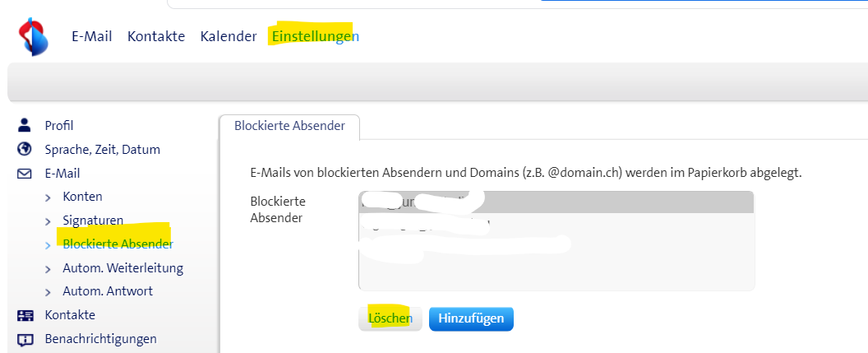868x353 pixels.
Task: Expand the Konten chevron
Action: click(x=48, y=197)
